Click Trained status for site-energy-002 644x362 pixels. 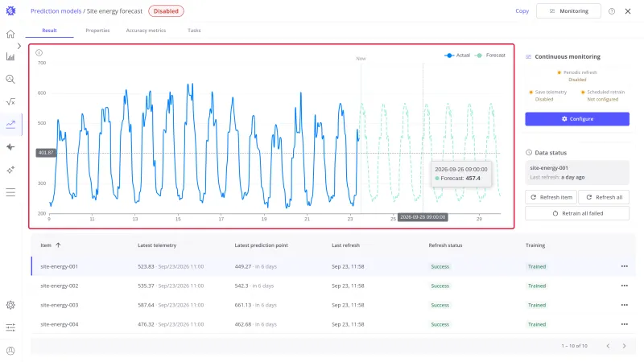[537, 286]
